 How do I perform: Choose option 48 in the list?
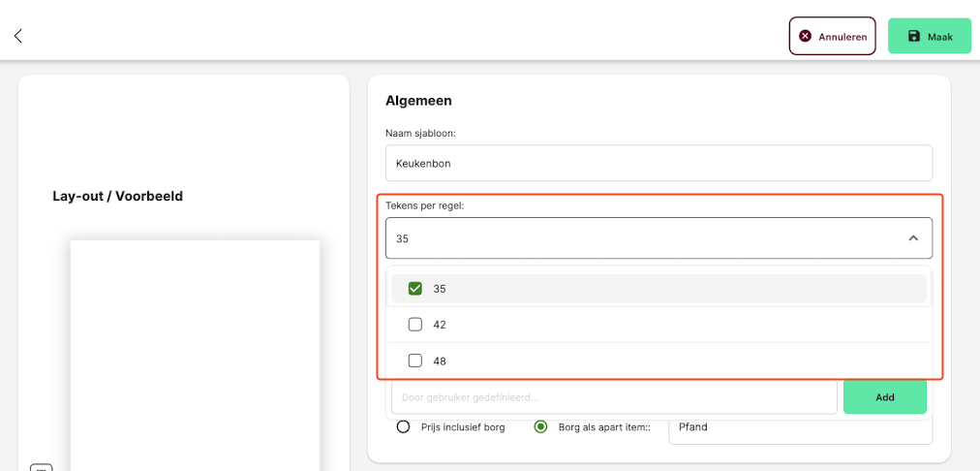pyautogui.click(x=658, y=361)
